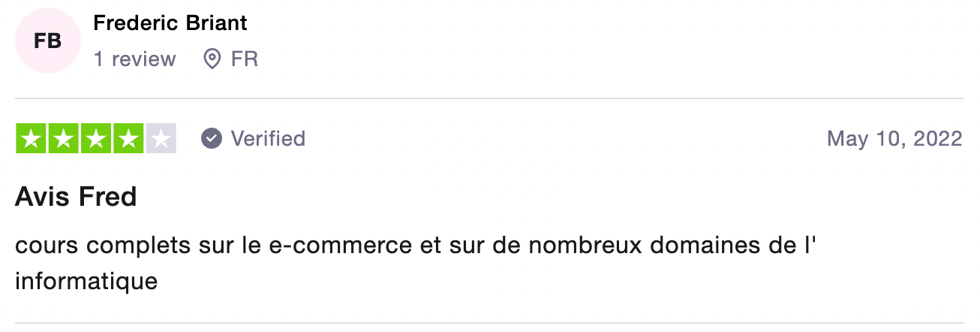Click the divider line below the review text
This screenshot has height=332, width=980.
click(489, 324)
